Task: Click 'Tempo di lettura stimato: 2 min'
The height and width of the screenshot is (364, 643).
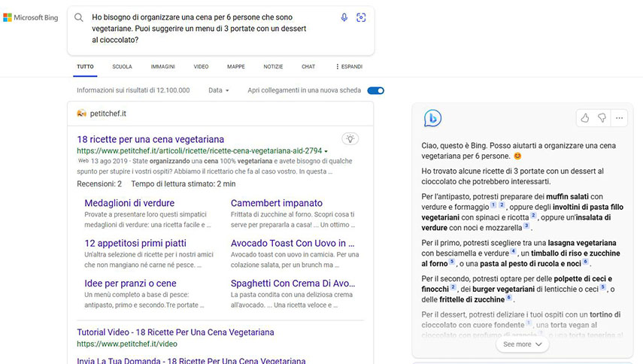Action: click(x=183, y=184)
